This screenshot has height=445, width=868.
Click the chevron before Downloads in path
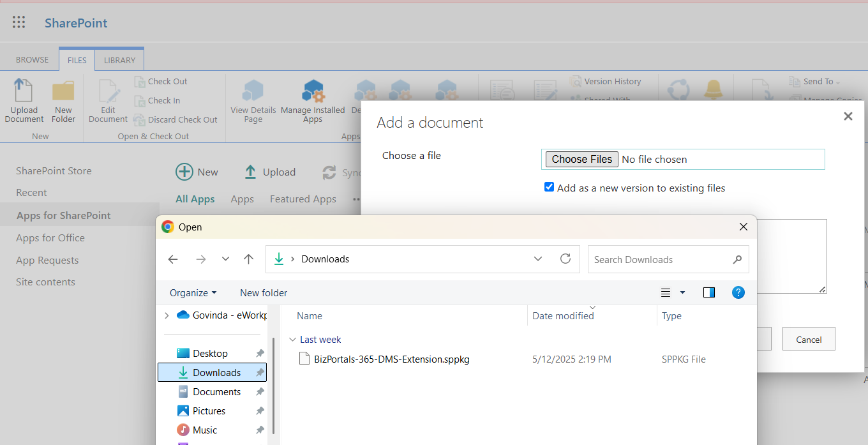(x=292, y=259)
